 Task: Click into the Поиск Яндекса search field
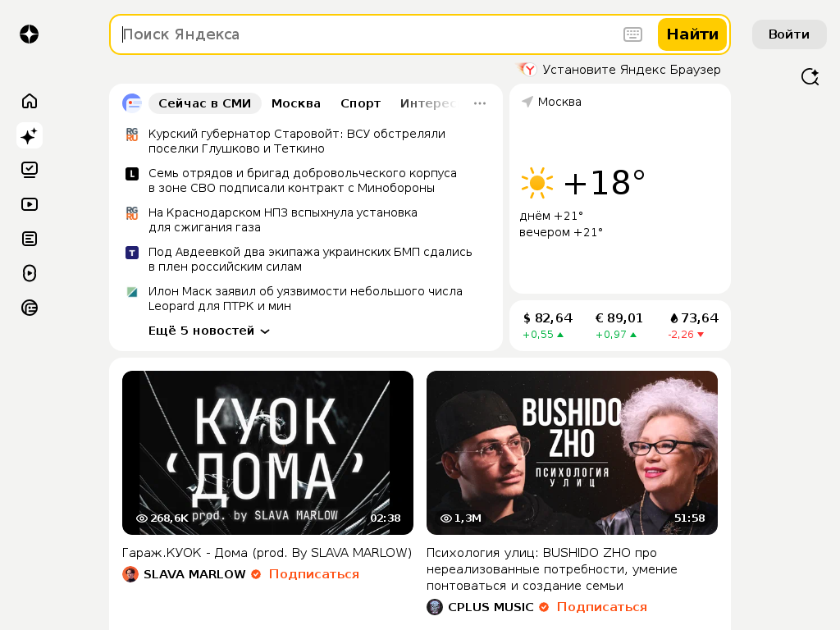[x=370, y=34]
